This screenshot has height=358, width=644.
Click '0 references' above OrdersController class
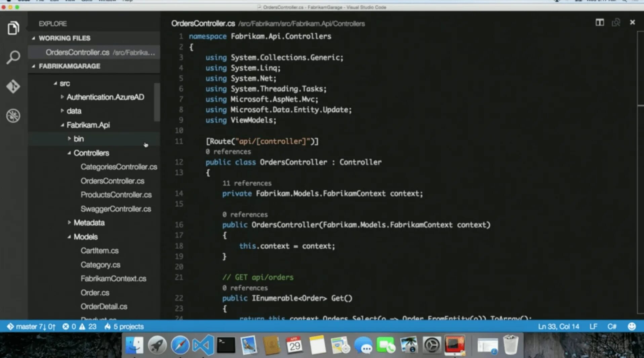click(228, 152)
